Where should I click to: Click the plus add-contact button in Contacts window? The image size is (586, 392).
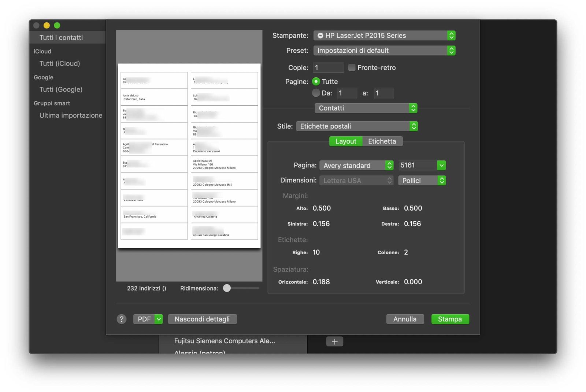coord(334,341)
